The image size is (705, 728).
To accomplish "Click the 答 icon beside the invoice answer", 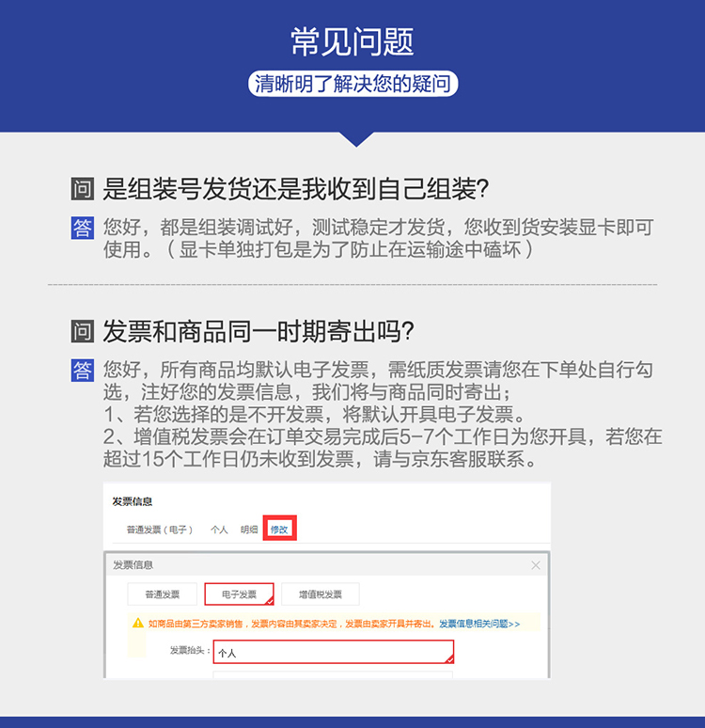I will [83, 370].
